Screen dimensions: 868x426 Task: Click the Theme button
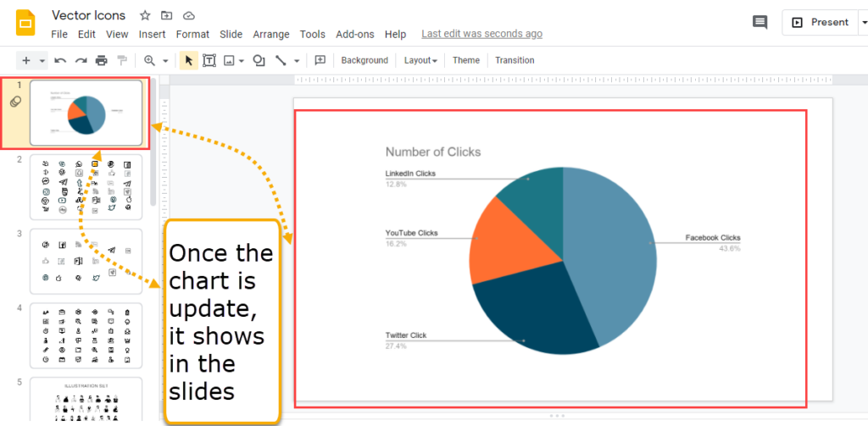coord(466,60)
